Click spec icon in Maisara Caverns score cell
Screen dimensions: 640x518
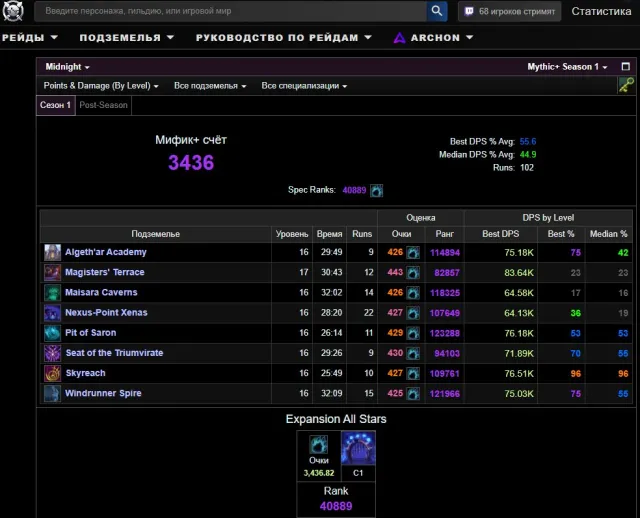[x=413, y=293]
